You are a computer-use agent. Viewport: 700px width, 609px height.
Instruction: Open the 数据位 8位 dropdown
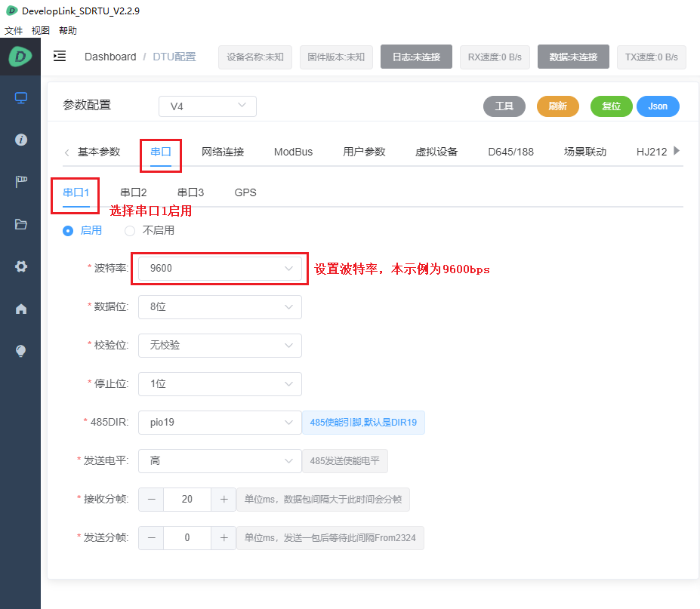[220, 307]
